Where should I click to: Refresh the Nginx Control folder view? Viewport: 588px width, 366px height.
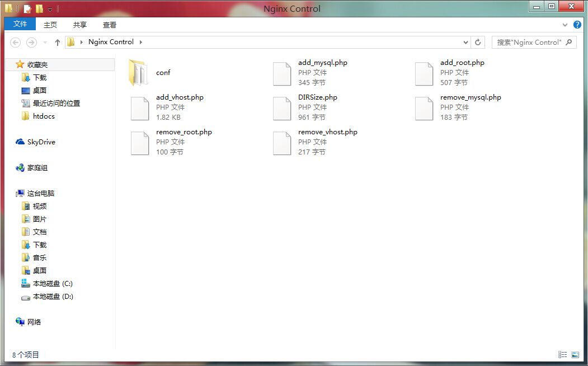click(x=478, y=43)
